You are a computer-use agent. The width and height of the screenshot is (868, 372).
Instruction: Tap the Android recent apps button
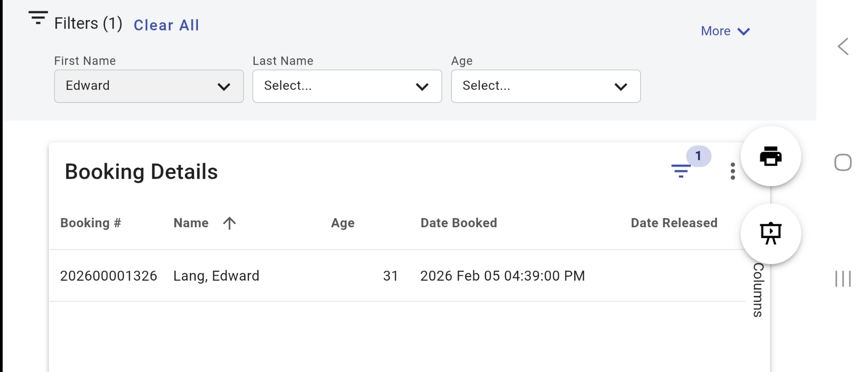pyautogui.click(x=843, y=279)
